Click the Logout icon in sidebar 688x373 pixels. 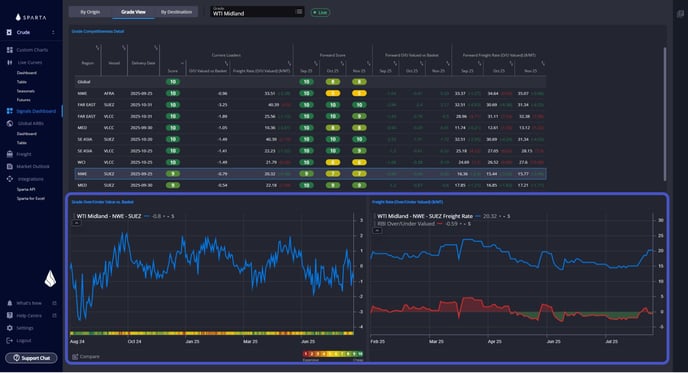[x=10, y=341]
